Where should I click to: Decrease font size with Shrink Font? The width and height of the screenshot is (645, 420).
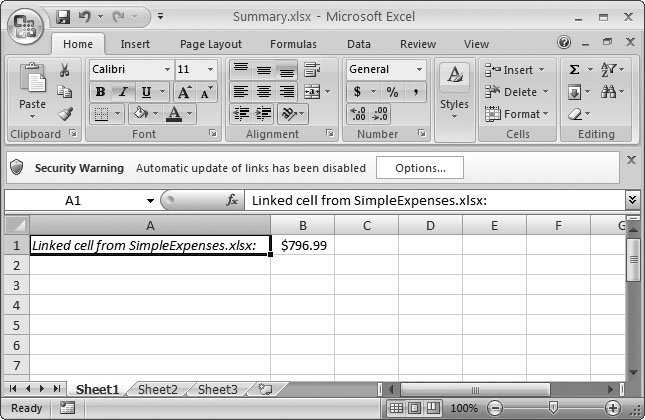(x=206, y=92)
